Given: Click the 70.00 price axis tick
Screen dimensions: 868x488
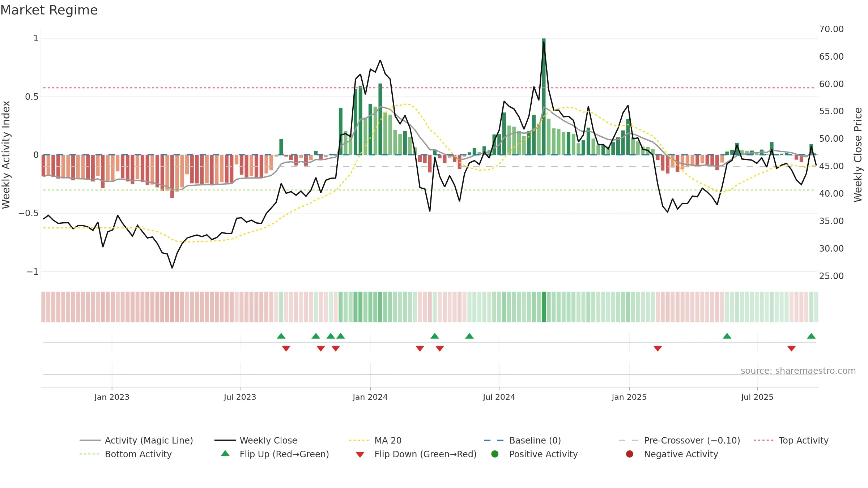Looking at the screenshot, I should pyautogui.click(x=831, y=29).
